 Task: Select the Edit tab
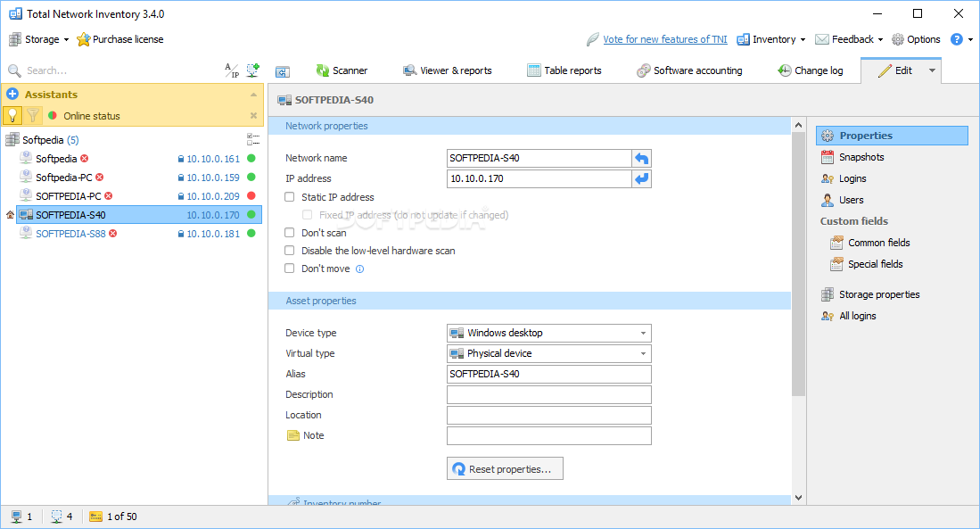tap(895, 70)
